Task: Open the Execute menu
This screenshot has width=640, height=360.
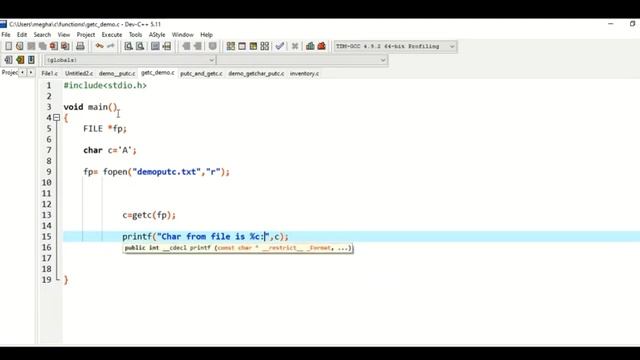Action: point(112,35)
